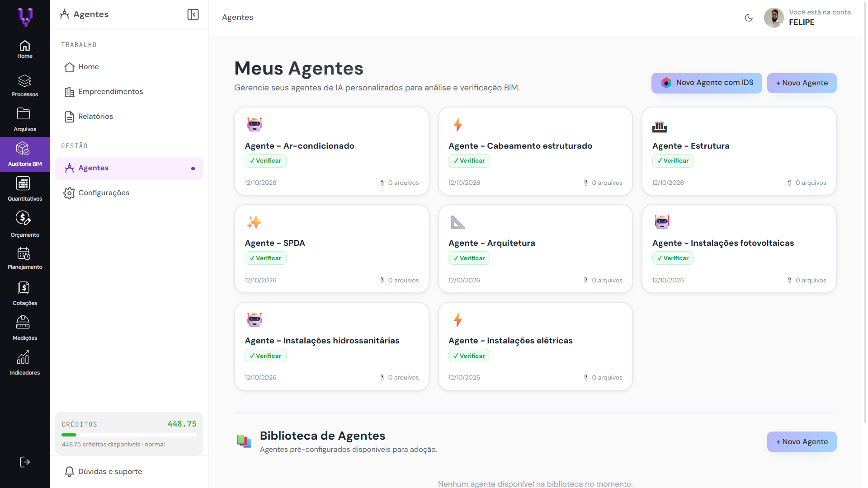Open Relatórios in the sidebar

pyautogui.click(x=129, y=117)
